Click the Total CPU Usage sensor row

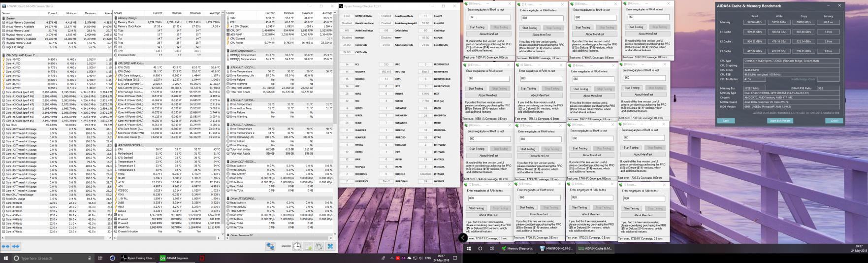pos(56,198)
